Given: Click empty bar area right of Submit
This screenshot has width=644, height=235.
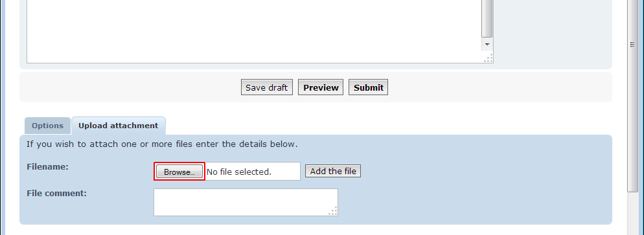Looking at the screenshot, I should pyautogui.click(x=499, y=87).
